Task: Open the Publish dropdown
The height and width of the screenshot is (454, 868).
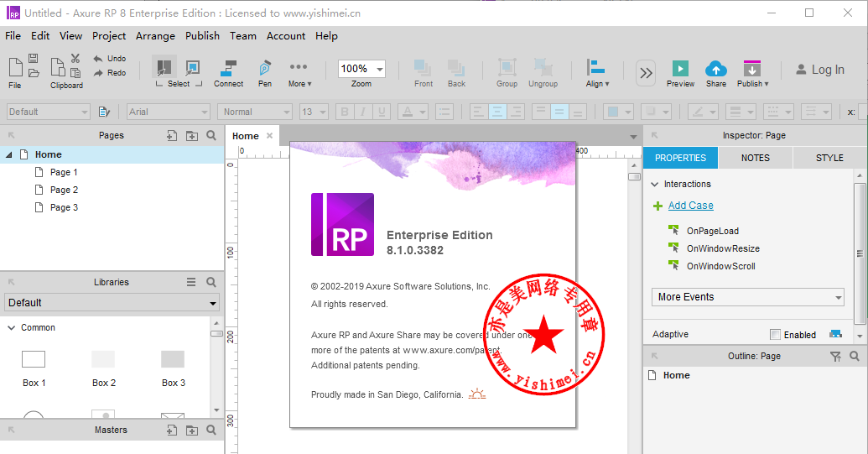Action: coord(752,74)
